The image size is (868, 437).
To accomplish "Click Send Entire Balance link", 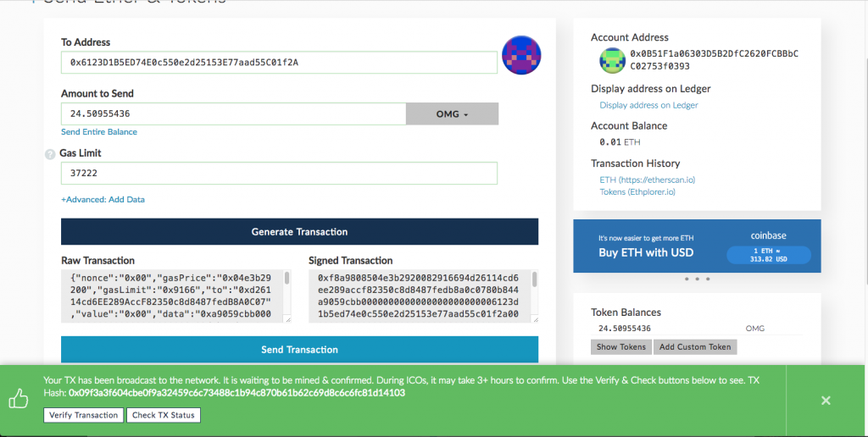I will [x=98, y=132].
